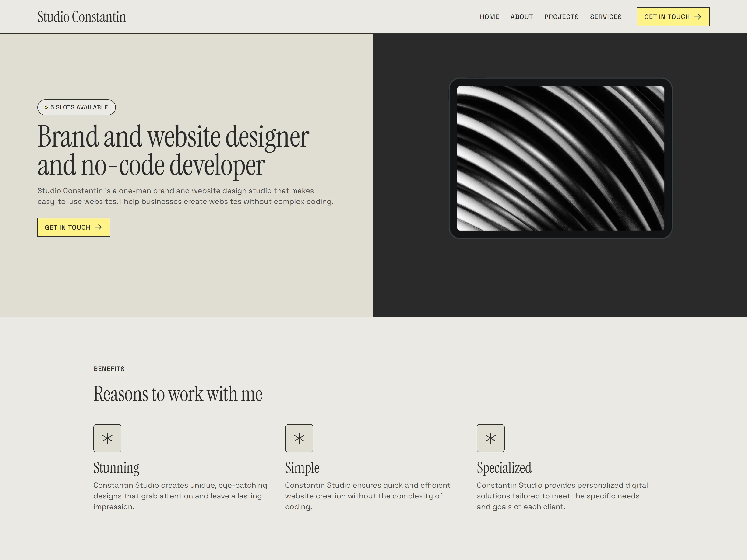The width and height of the screenshot is (747, 560).
Task: Open the PROJECTS page
Action: tap(561, 17)
